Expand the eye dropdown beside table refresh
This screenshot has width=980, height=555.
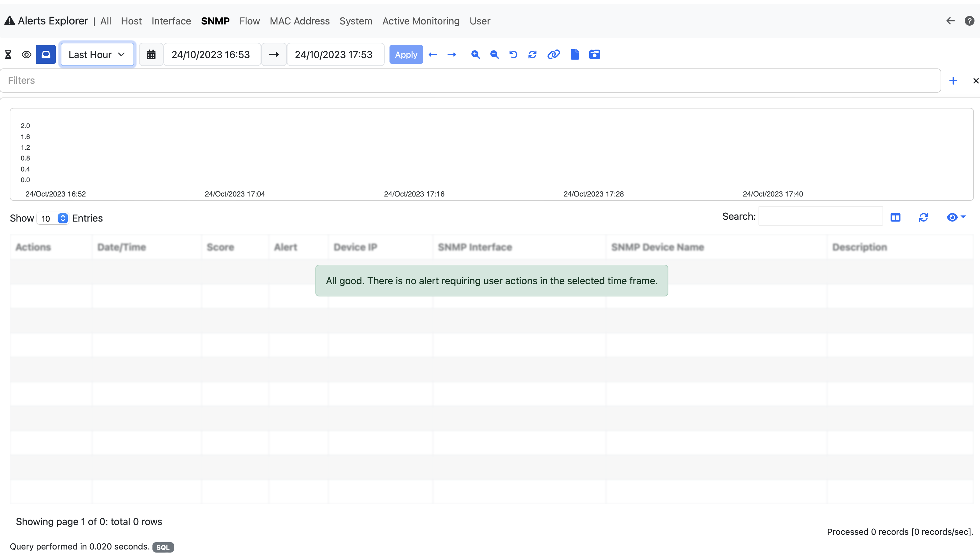956,217
